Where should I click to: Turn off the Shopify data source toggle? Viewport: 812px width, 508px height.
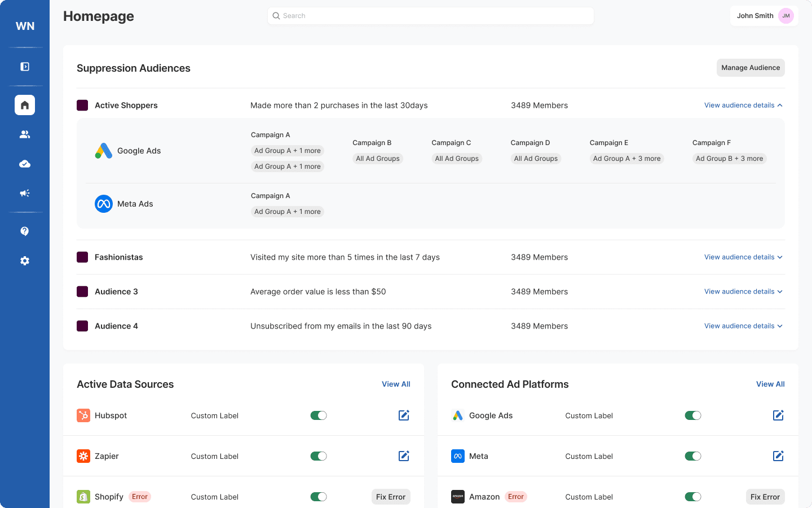click(319, 497)
